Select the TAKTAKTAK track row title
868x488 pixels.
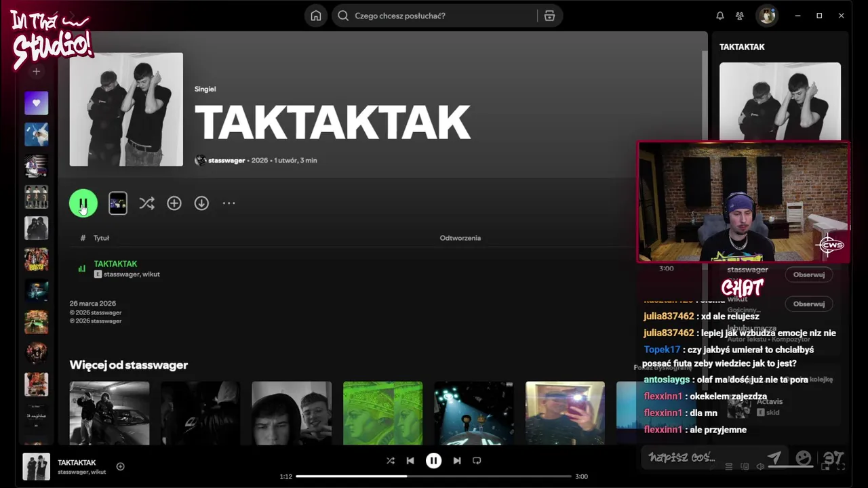tap(115, 264)
